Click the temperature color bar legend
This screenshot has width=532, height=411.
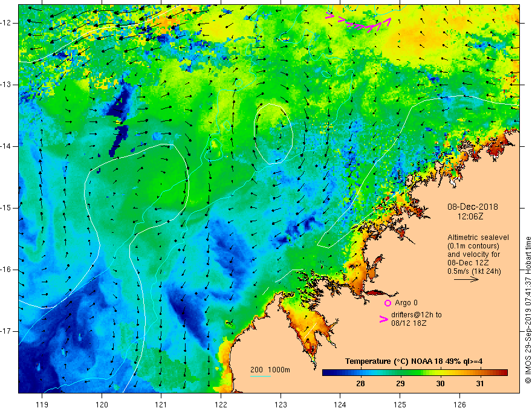(x=415, y=373)
